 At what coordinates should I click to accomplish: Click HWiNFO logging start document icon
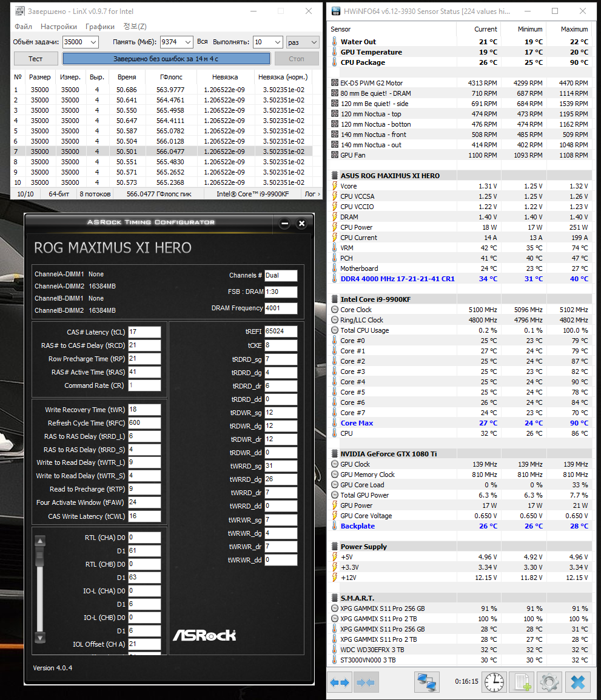pos(522,682)
